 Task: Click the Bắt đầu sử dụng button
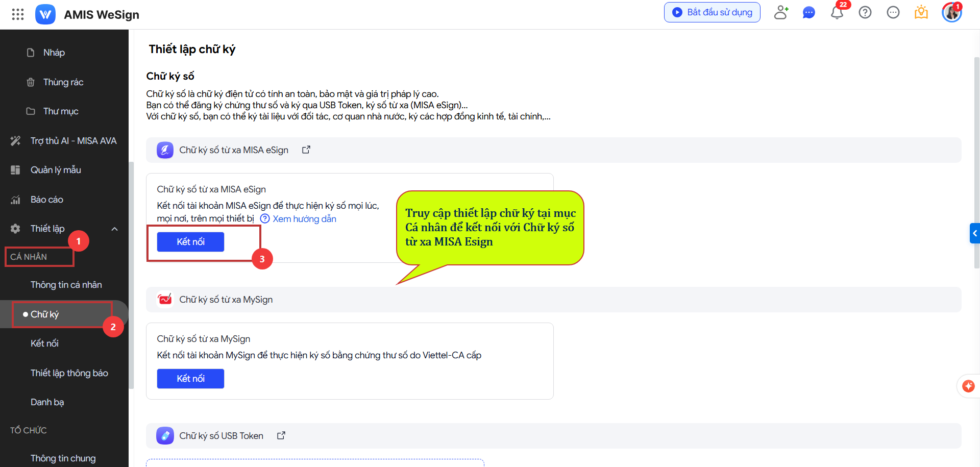(712, 12)
